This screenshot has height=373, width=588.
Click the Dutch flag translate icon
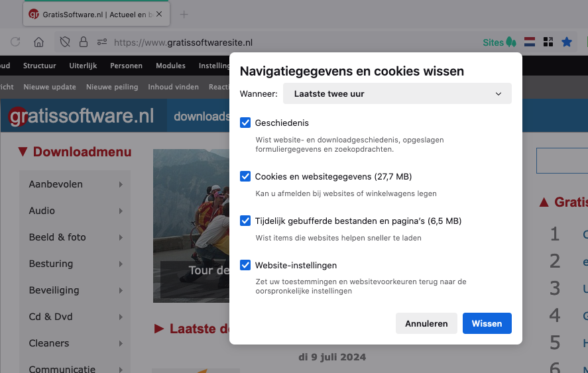[530, 42]
